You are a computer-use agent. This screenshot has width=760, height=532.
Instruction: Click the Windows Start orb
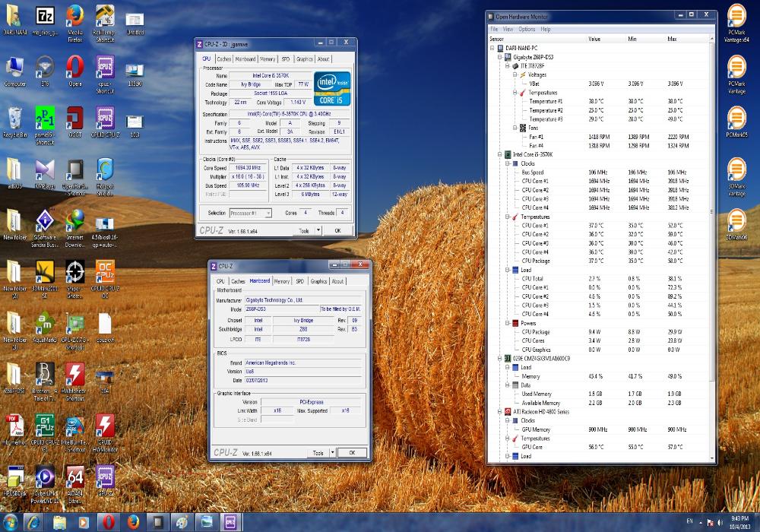pos(10,522)
